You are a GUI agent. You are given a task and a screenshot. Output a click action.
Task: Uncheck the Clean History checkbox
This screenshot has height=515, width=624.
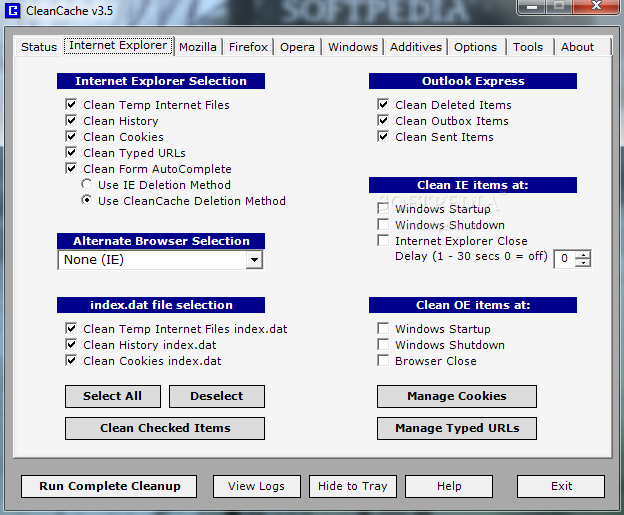pos(71,121)
